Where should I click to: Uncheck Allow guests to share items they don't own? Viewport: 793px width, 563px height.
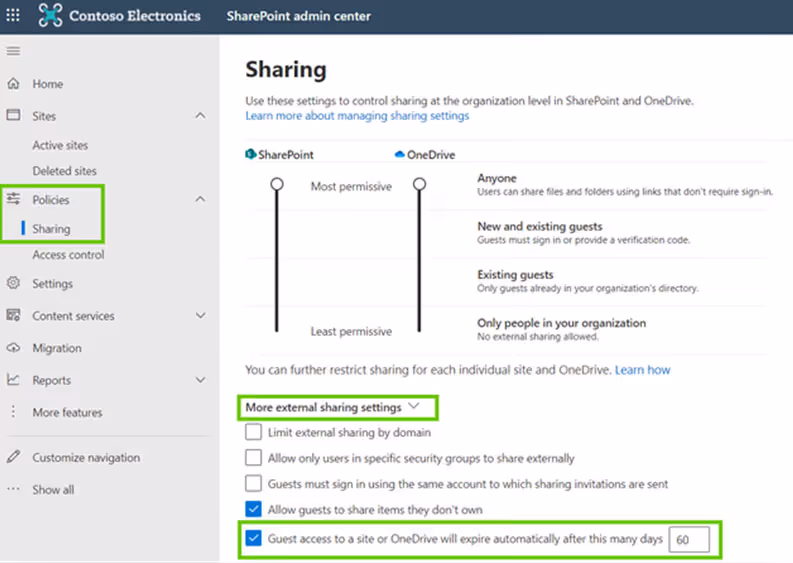point(253,509)
